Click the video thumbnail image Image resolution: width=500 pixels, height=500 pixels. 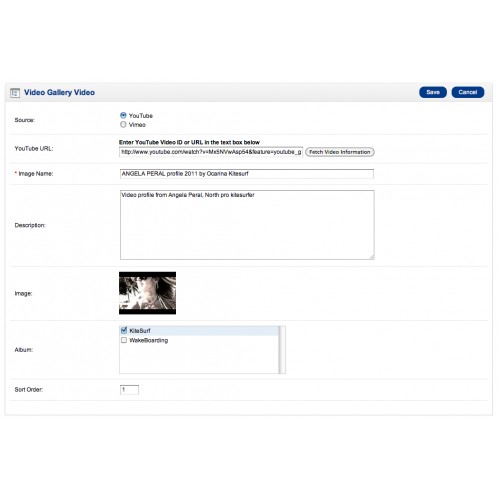click(x=147, y=293)
